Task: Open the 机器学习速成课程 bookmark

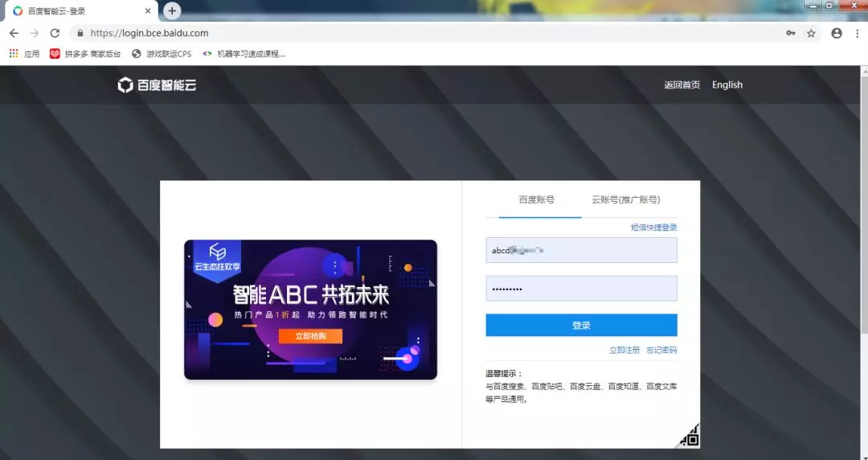Action: (x=244, y=54)
